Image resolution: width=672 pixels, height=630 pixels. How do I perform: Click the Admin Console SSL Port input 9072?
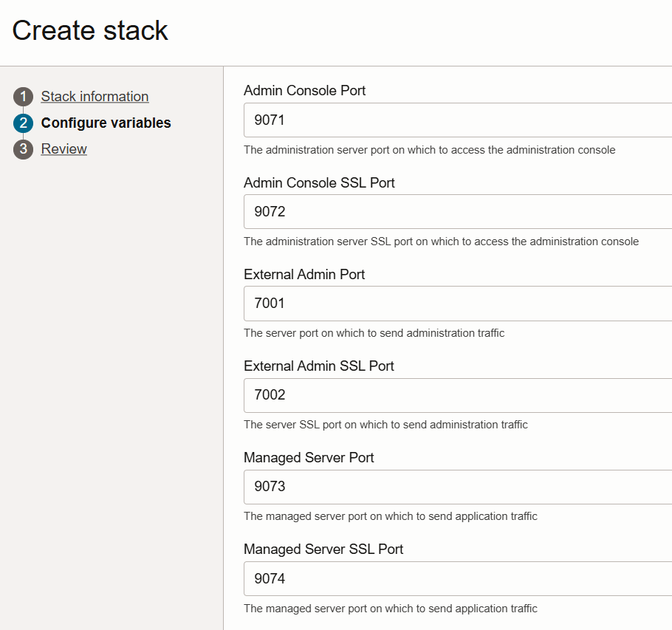click(458, 211)
